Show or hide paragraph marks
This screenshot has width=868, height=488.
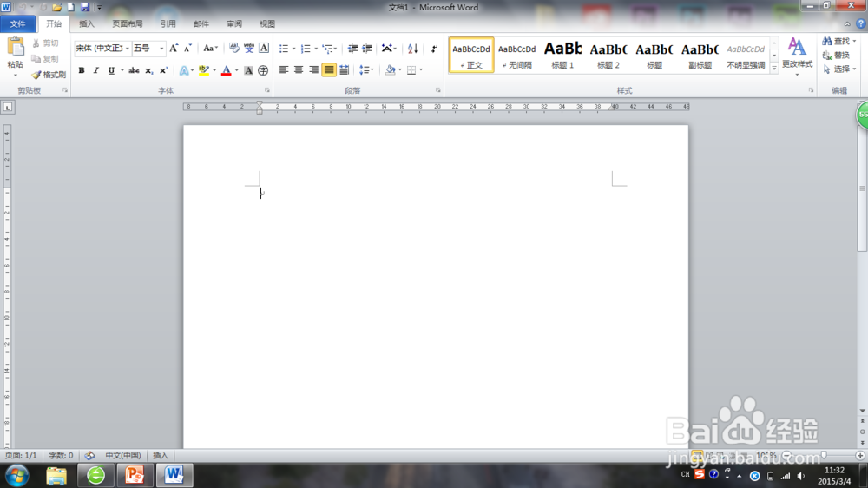434,49
